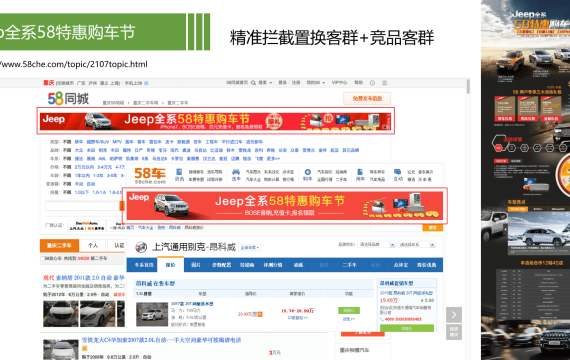Click the orange search button on 58车 page
570x360 pixels.
pyautogui.click(x=433, y=228)
